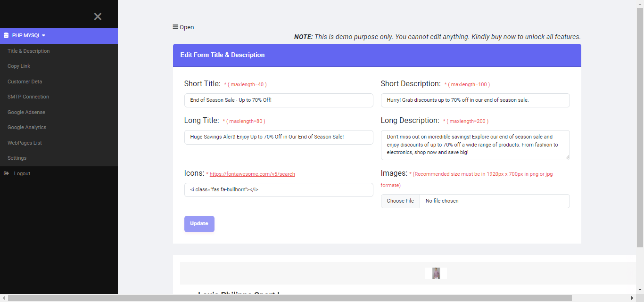Screen dimensions: 644x302
Task: Go to Copy Link in sidebar
Action: tap(19, 66)
